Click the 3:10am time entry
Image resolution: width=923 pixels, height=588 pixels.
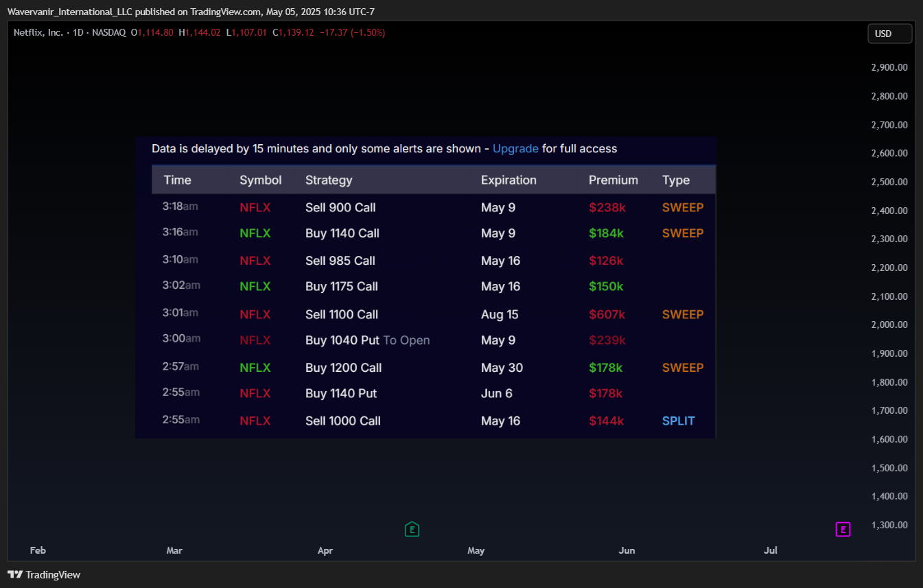tap(180, 259)
